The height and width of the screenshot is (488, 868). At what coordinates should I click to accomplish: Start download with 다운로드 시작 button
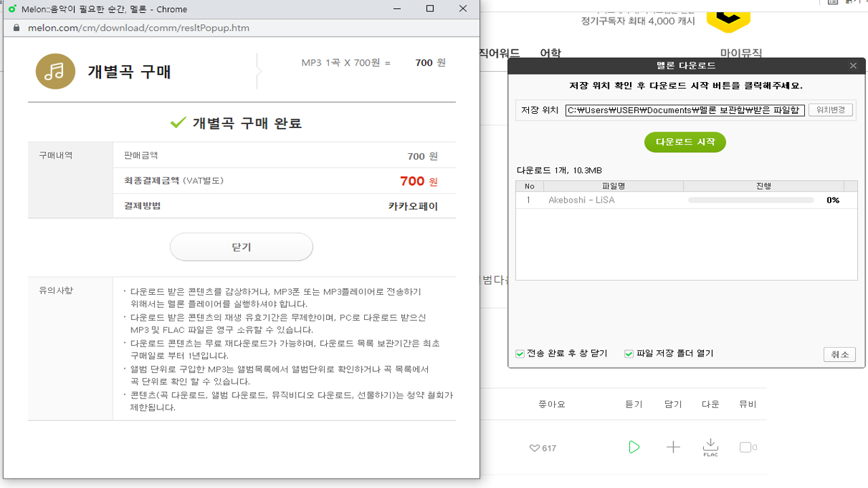tap(685, 142)
